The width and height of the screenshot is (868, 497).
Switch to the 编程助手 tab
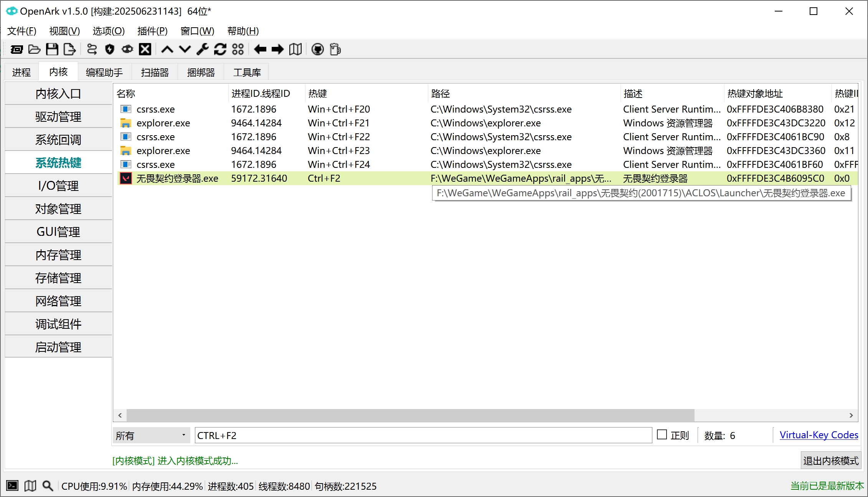pos(104,72)
